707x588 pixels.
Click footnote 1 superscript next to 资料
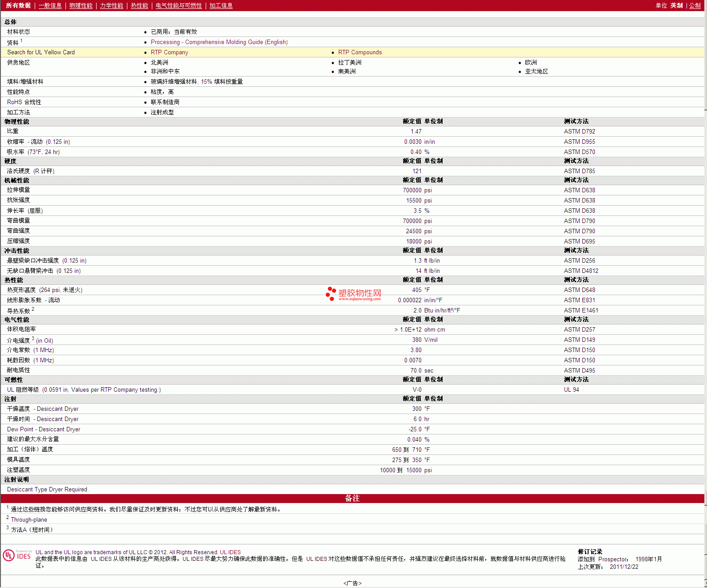click(21, 41)
